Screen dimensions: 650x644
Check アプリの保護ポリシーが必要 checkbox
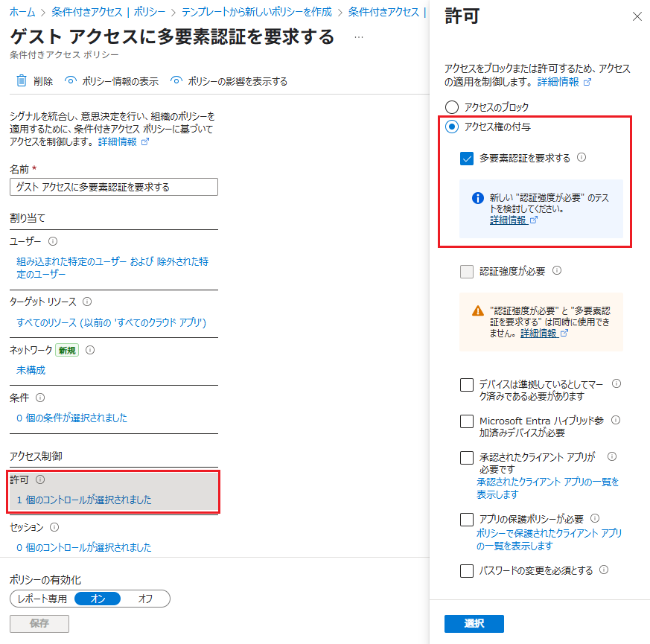point(467,519)
